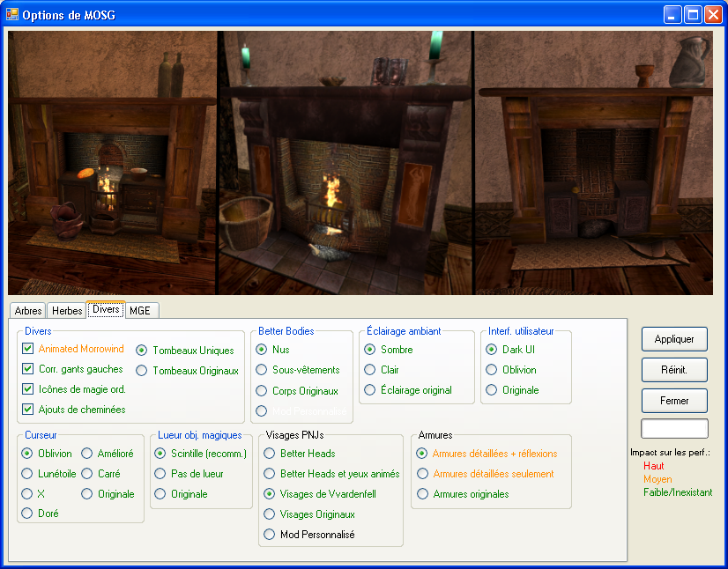Choose Pas de lueur option
Image resolution: width=728 pixels, height=569 pixels.
(160, 473)
